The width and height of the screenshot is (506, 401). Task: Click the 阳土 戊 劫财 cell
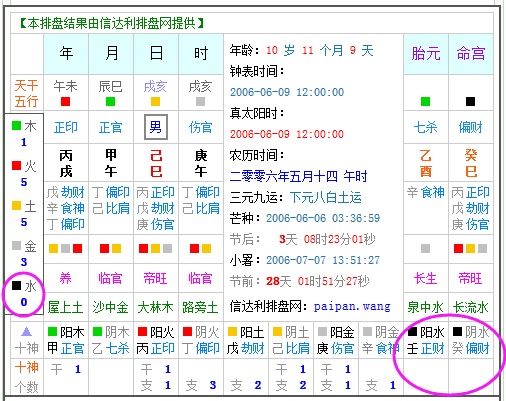pos(246,340)
